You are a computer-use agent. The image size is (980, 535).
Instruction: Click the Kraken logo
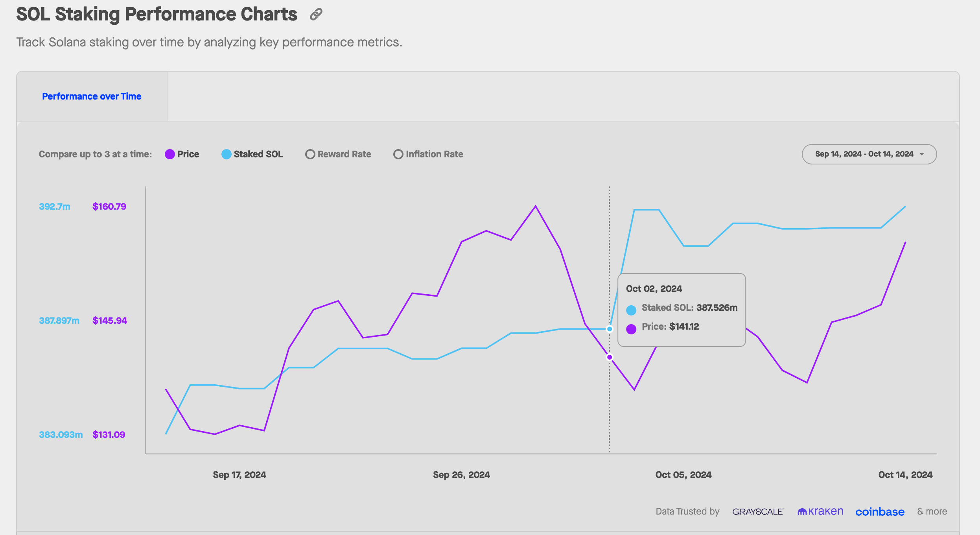click(x=820, y=511)
